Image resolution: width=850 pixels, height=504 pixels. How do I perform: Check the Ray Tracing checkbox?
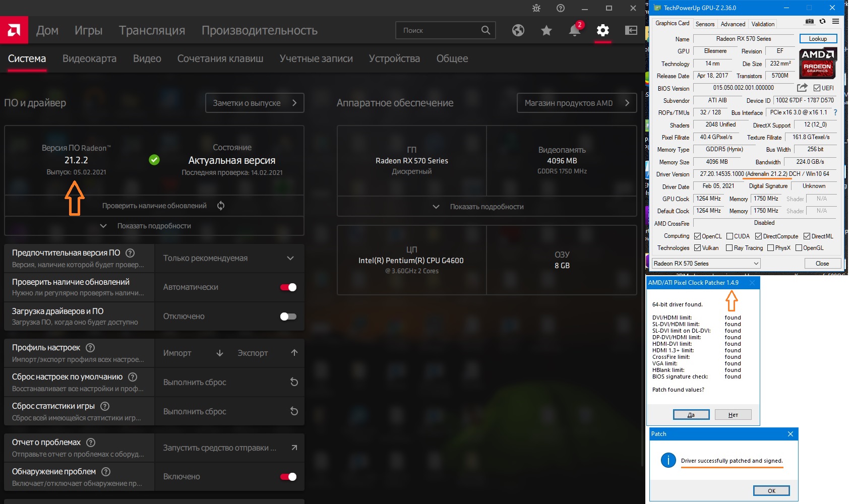click(x=729, y=248)
